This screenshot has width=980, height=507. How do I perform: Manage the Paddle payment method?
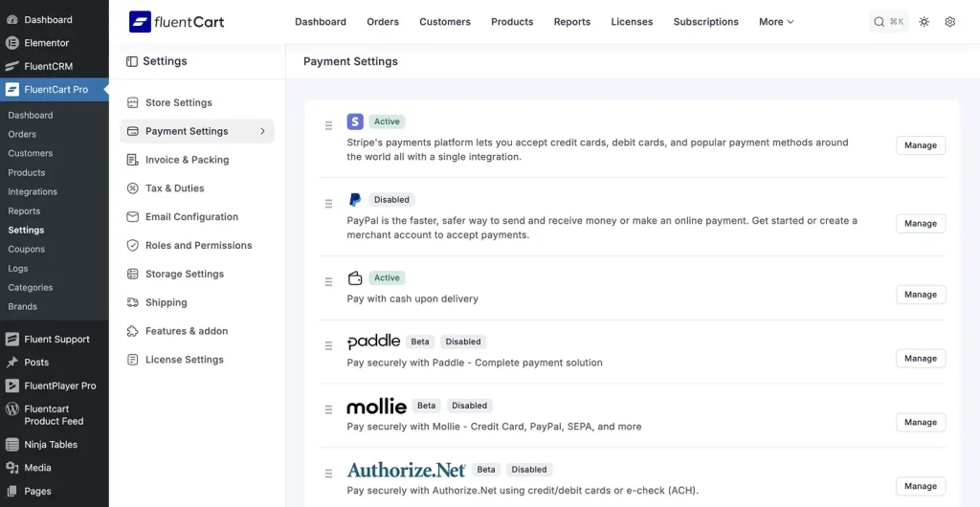click(x=921, y=359)
